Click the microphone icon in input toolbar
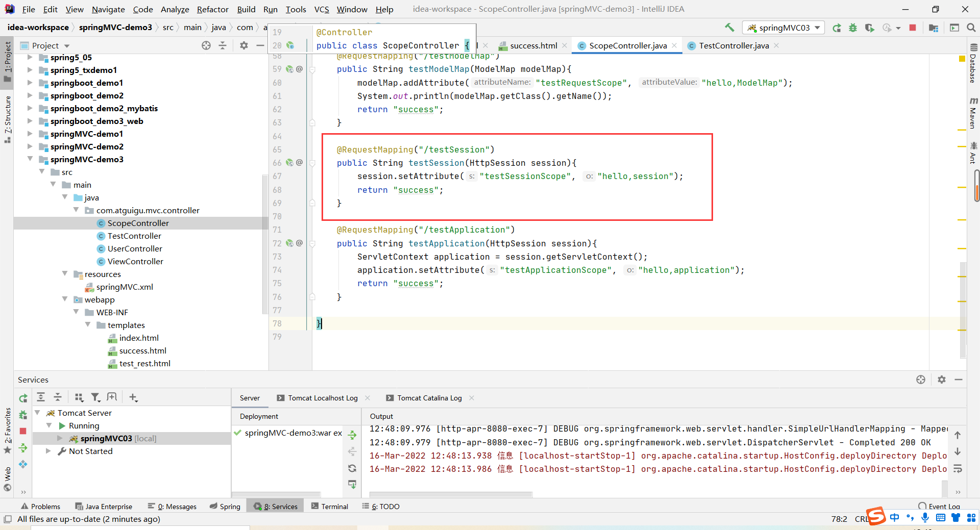This screenshot has width=980, height=530. (925, 517)
